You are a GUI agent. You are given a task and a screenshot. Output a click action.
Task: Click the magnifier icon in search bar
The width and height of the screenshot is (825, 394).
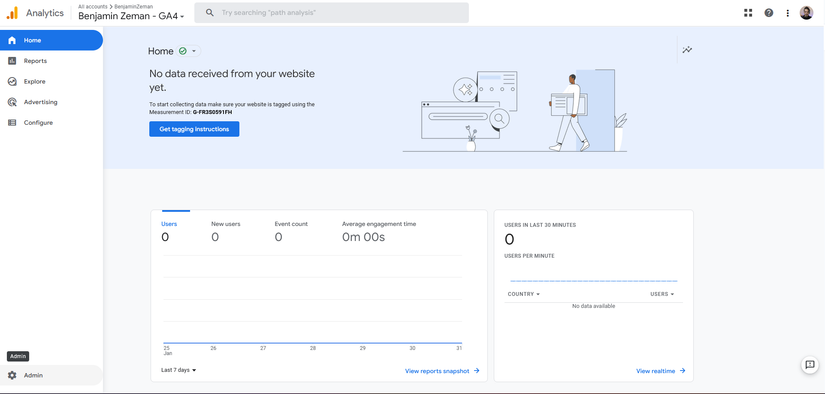tap(209, 13)
